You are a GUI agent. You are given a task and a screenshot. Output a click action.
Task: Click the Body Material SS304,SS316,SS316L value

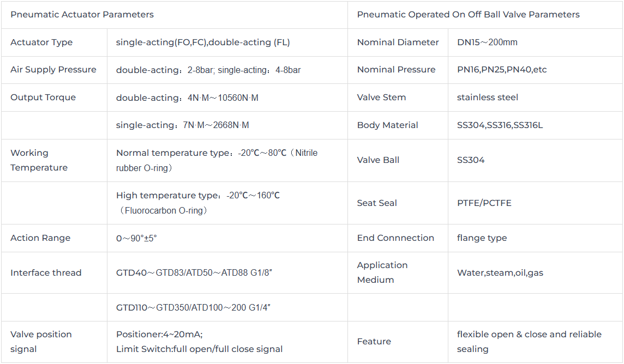[500, 125]
